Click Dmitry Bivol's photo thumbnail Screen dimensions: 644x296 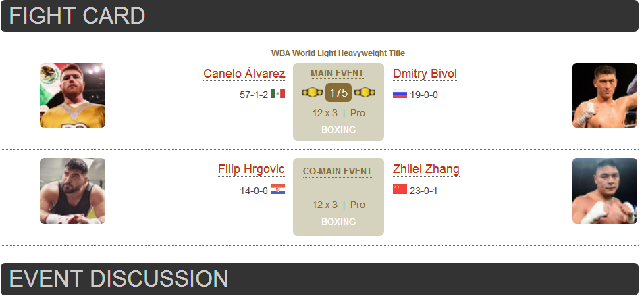pyautogui.click(x=605, y=95)
